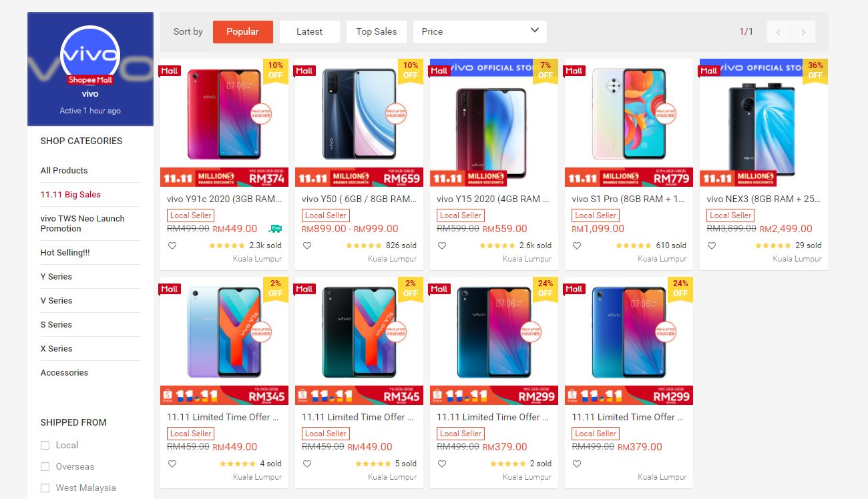868x499 pixels.
Task: Sort products by Latest
Action: click(x=309, y=31)
